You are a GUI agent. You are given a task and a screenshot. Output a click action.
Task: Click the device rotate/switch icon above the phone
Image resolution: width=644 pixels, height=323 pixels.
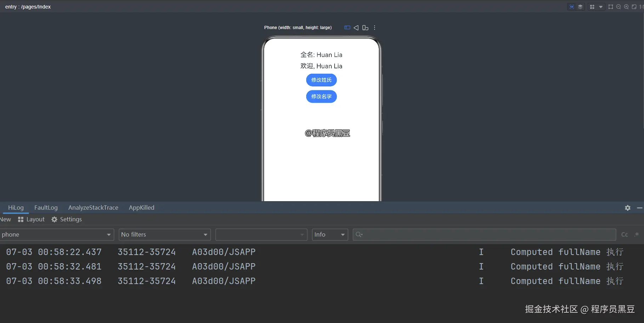pyautogui.click(x=365, y=28)
